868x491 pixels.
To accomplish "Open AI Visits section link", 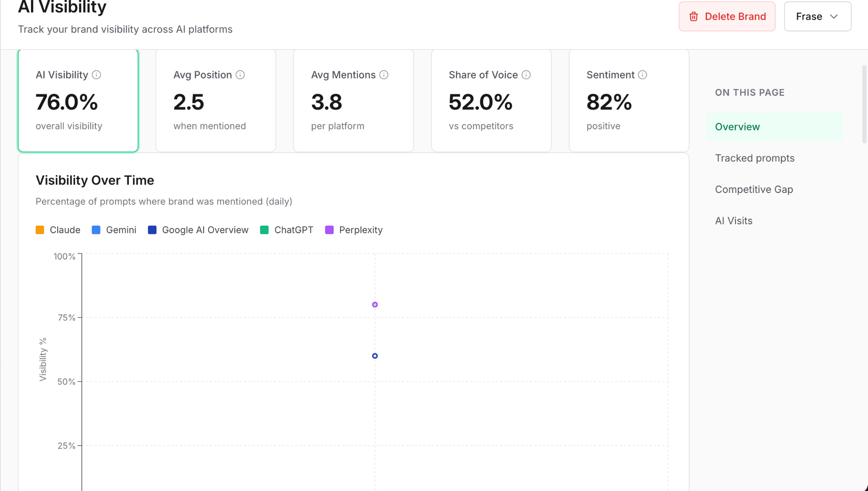I will coord(734,221).
